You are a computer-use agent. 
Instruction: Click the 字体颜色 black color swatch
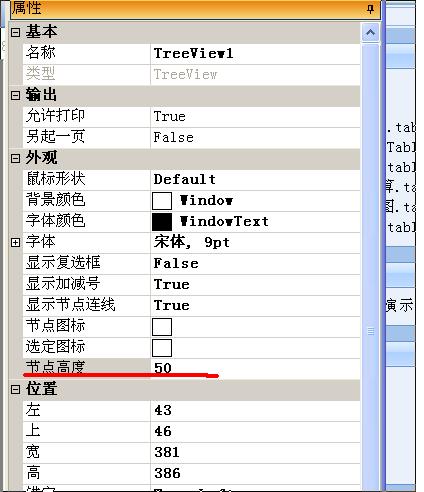coord(162,222)
